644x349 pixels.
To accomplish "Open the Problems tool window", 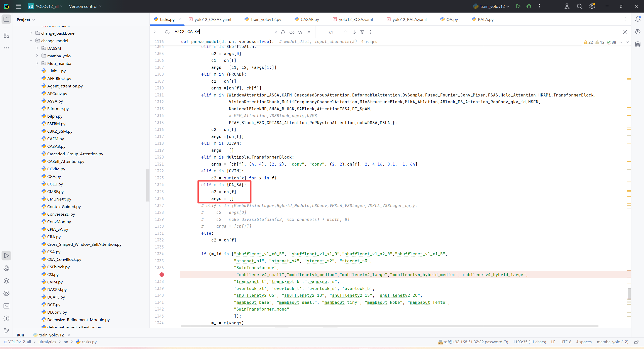I will pos(6,318).
